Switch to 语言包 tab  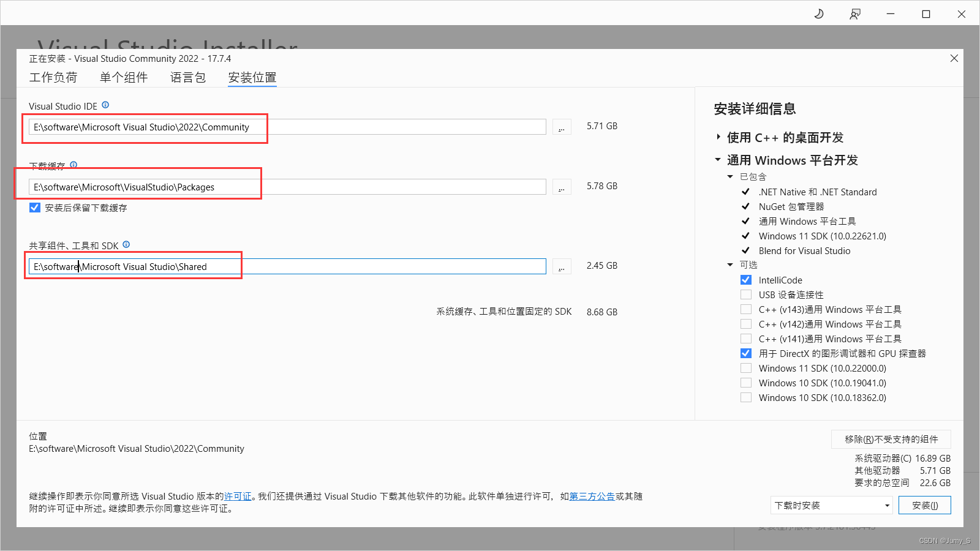pyautogui.click(x=188, y=77)
